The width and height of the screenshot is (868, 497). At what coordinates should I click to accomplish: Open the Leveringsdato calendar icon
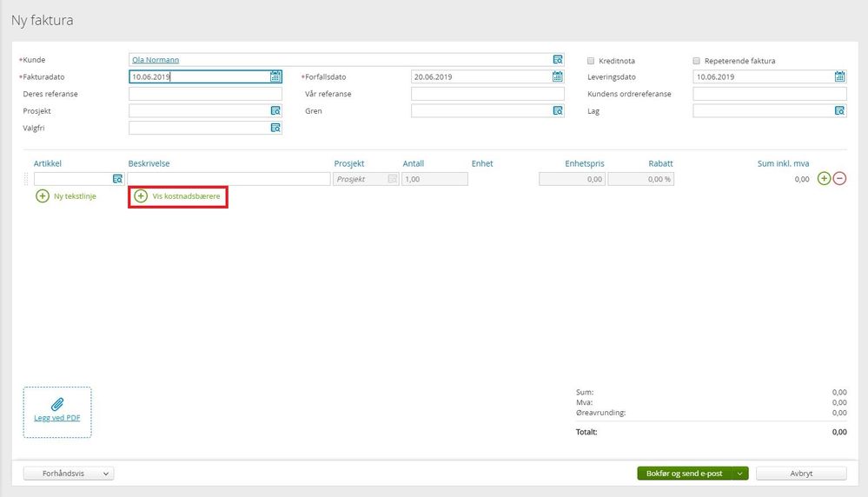point(840,76)
